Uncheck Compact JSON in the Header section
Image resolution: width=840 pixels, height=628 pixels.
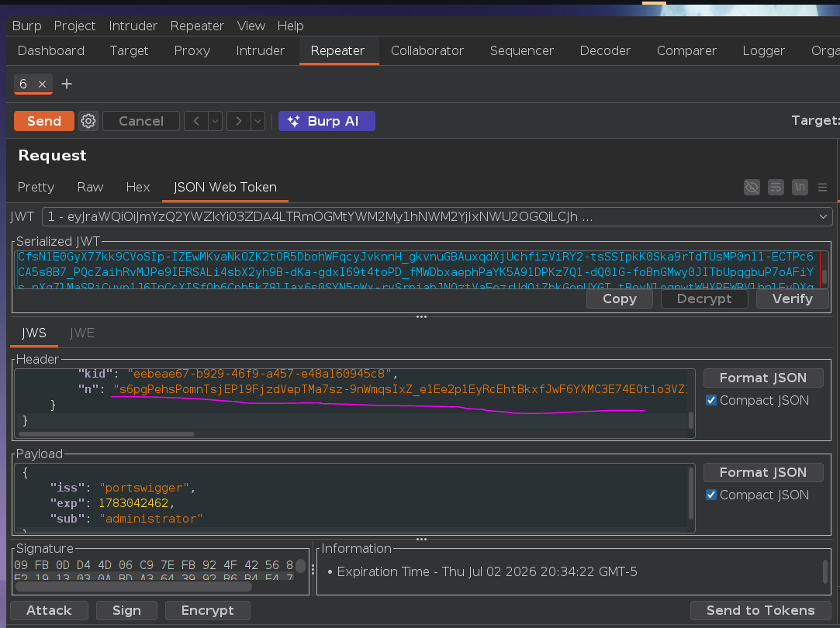click(x=711, y=401)
